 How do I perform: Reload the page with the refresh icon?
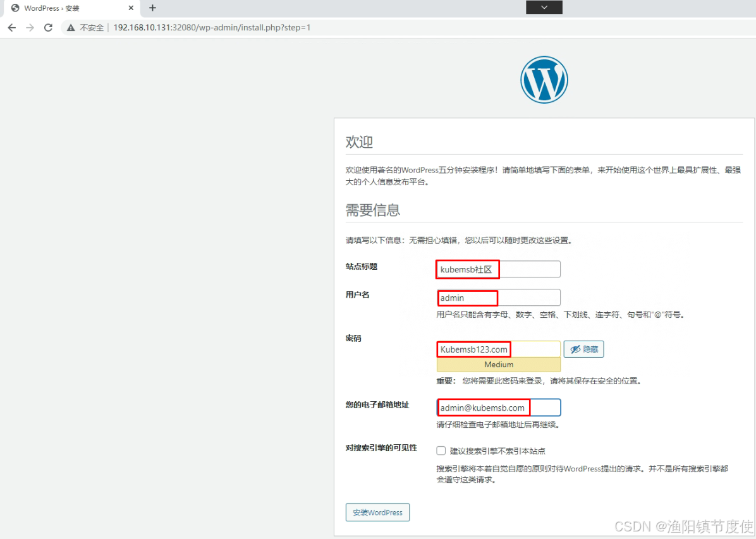(48, 28)
